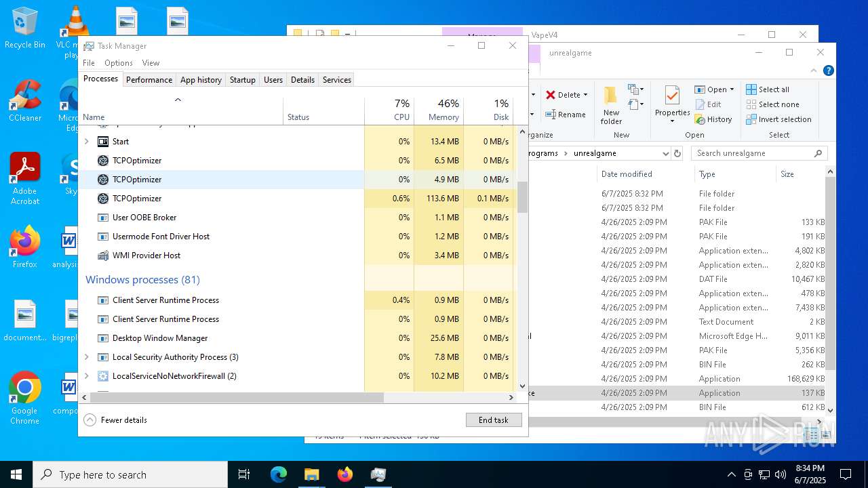The image size is (868, 488).
Task: Select Usermode Font Driver Host icon
Action: coord(103,237)
